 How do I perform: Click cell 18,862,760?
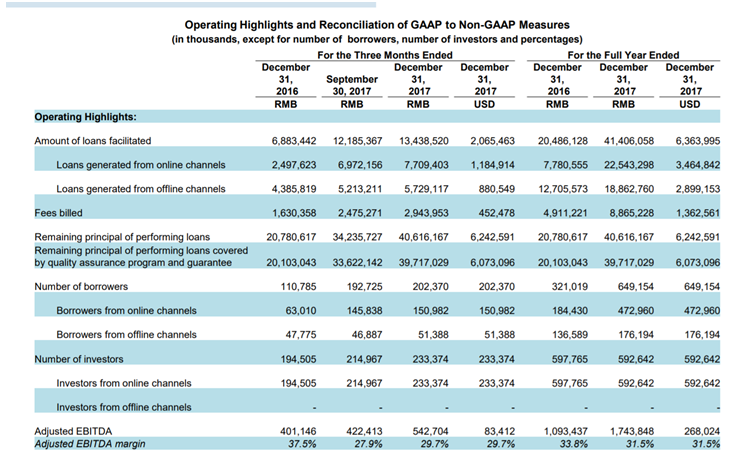tap(629, 189)
